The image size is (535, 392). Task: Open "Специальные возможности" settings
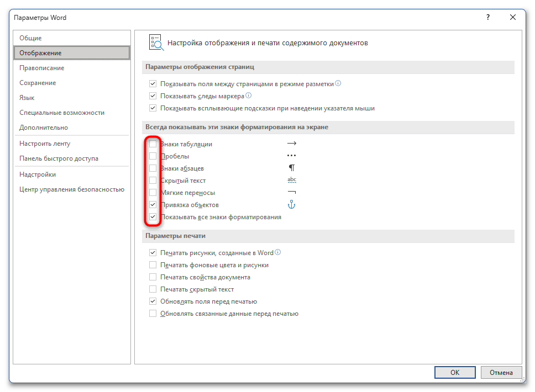[x=72, y=113]
